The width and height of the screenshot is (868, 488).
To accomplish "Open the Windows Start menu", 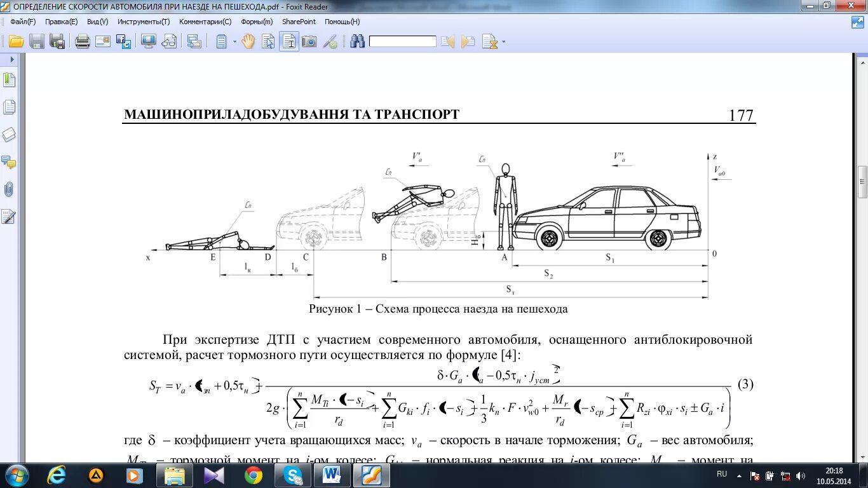I will point(17,475).
